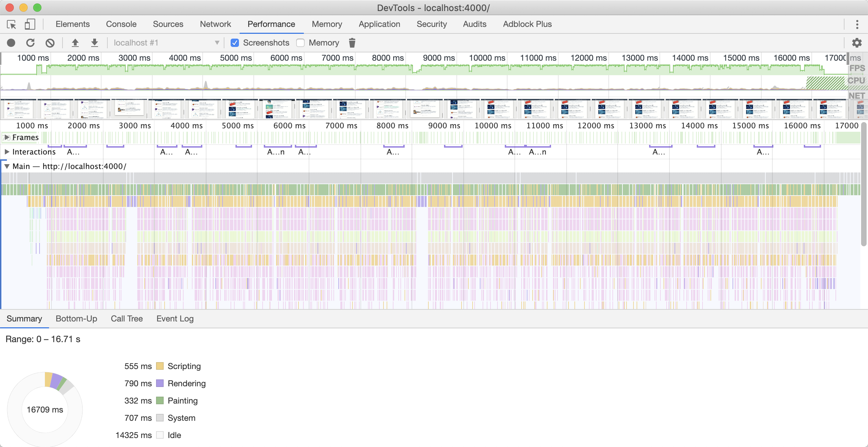Open the DevTools more-options menu
This screenshot has height=447, width=868.
point(857,24)
